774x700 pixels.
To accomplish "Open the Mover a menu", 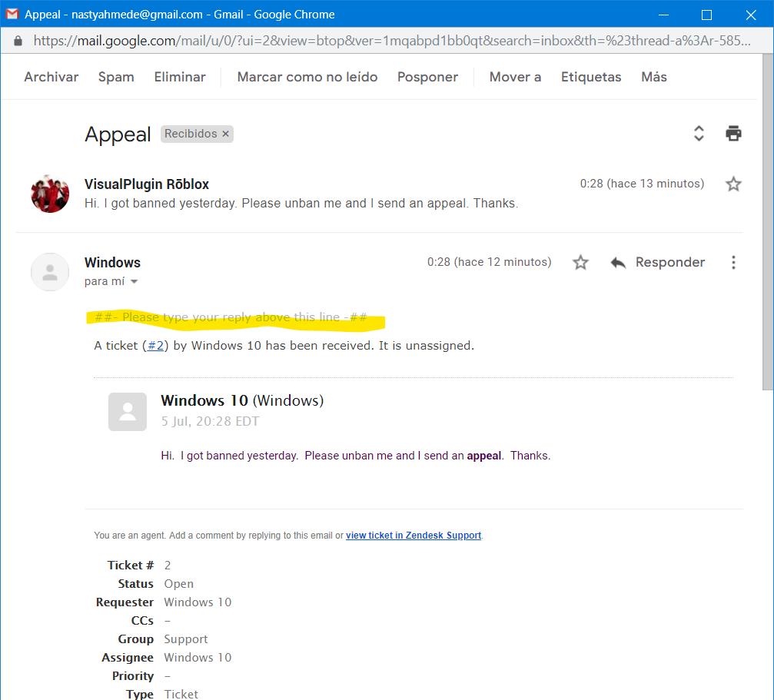I will click(515, 77).
